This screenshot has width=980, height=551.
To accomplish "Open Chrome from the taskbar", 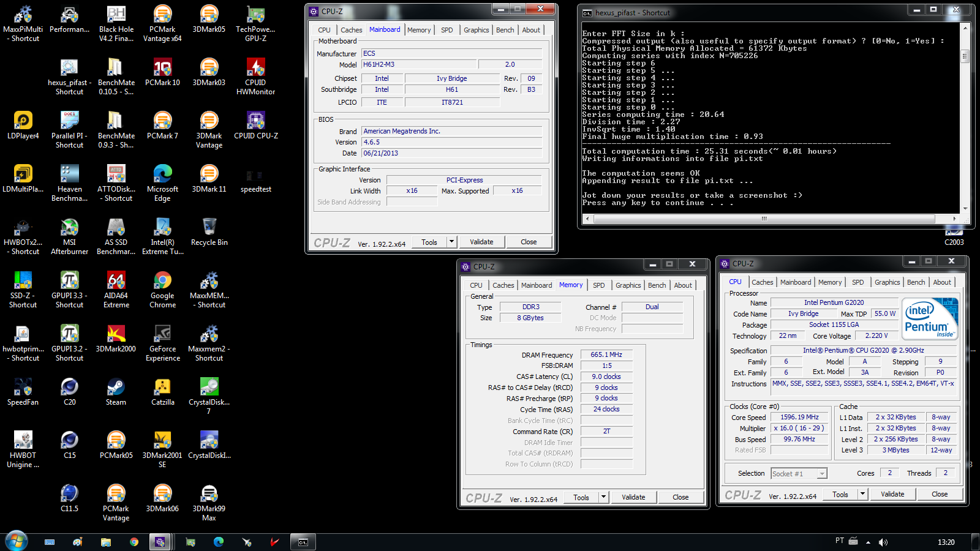I will [x=134, y=542].
